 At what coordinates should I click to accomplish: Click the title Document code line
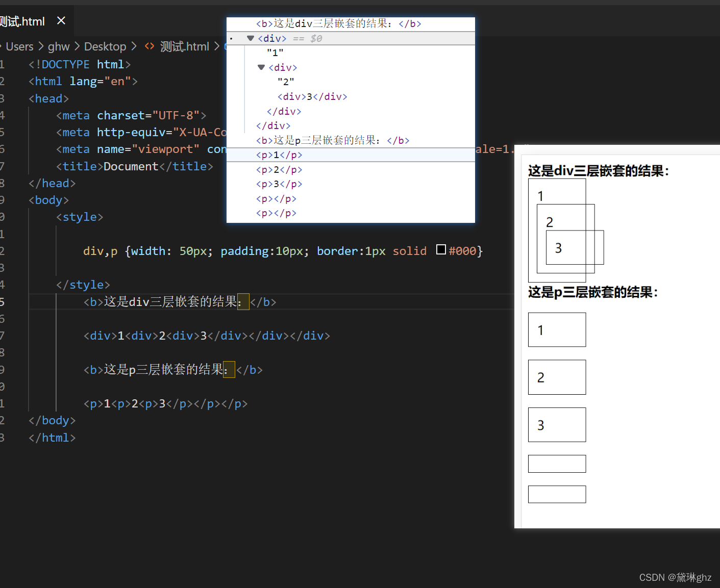pyautogui.click(x=135, y=166)
